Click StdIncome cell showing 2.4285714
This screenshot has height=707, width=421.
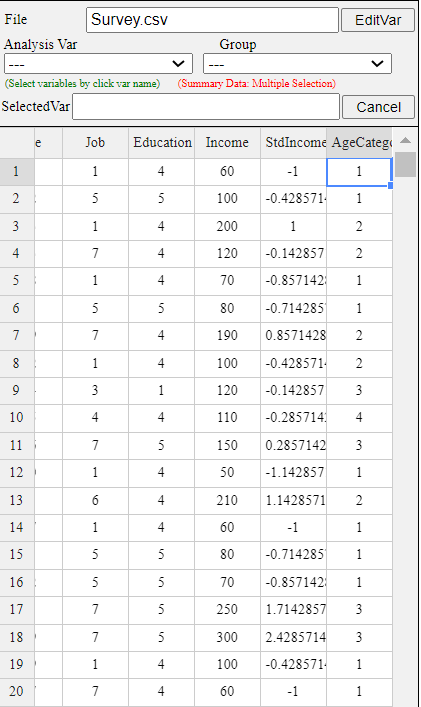(293, 637)
